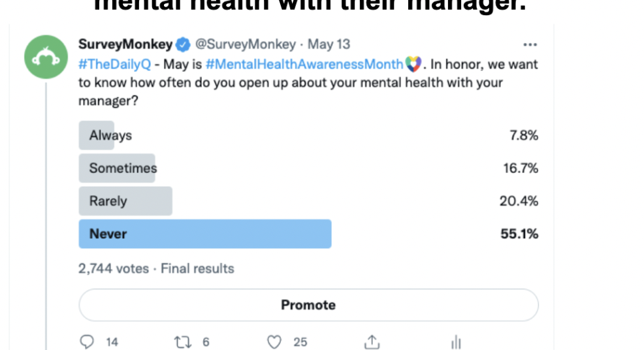Image resolution: width=644 pixels, height=350 pixels.
Task: Open the #MentalHealthAwarenessMonth hashtag link
Action: pos(304,64)
